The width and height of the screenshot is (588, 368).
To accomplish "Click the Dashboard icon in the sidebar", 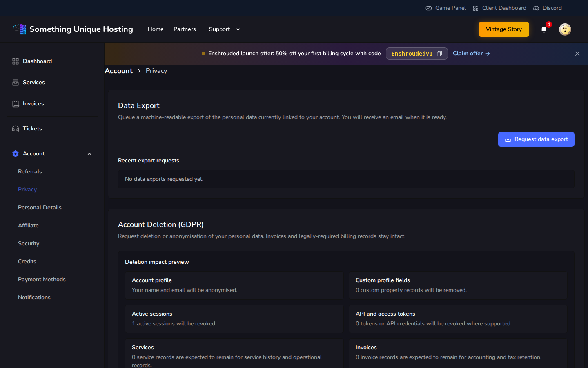I will click(16, 61).
